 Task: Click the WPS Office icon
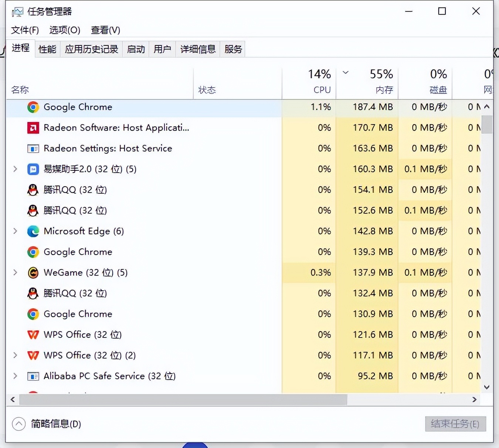[33, 335]
